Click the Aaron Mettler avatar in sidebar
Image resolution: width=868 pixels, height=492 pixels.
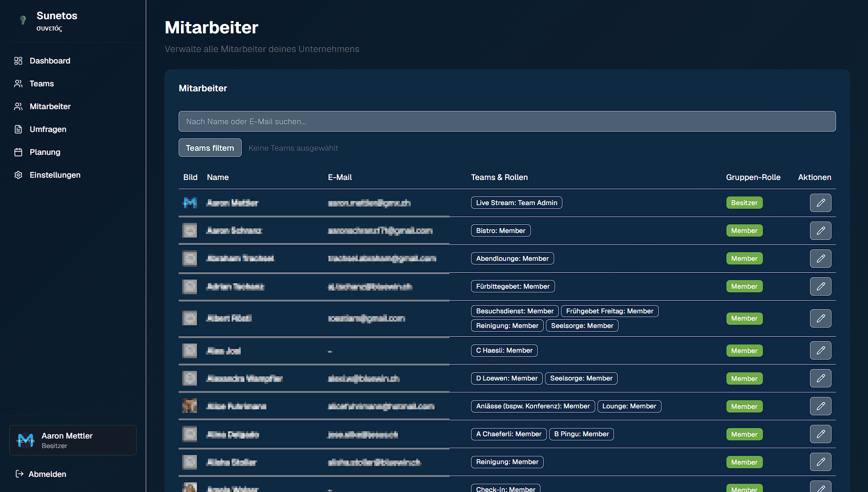pos(26,440)
